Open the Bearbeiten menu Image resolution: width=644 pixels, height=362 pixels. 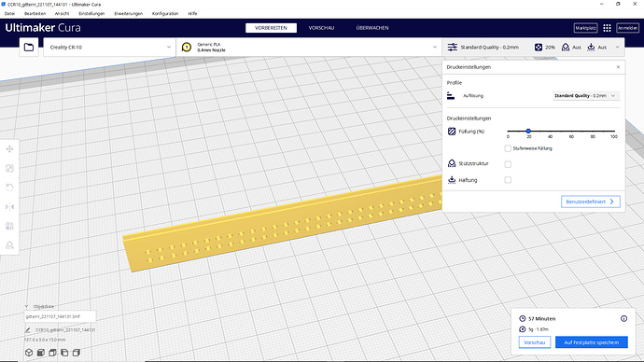[x=35, y=14]
